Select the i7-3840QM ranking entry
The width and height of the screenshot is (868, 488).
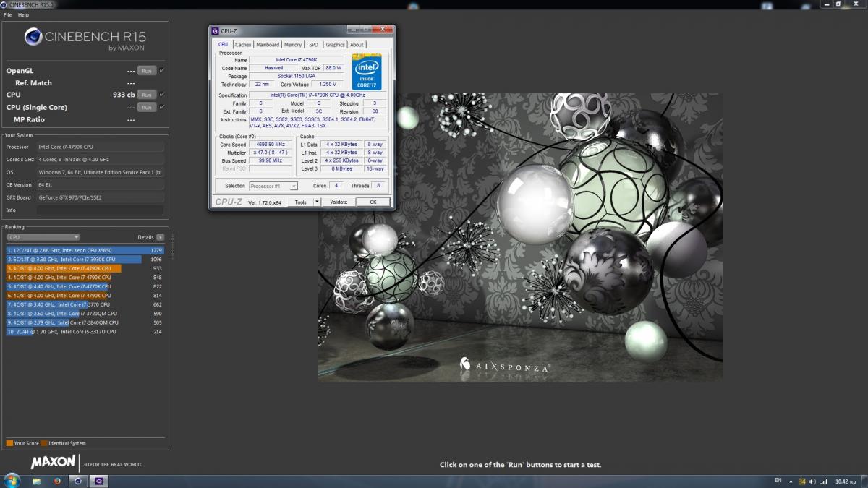(x=85, y=322)
